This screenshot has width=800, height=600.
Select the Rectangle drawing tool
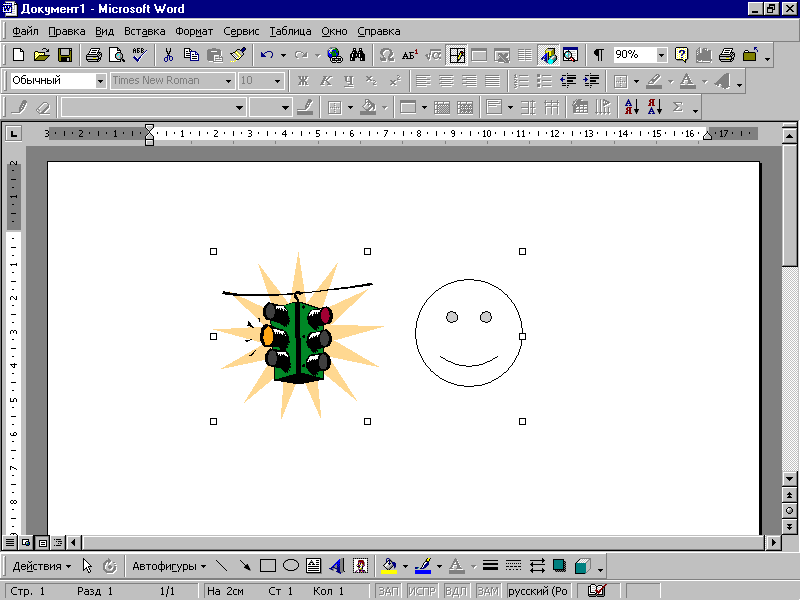(268, 565)
